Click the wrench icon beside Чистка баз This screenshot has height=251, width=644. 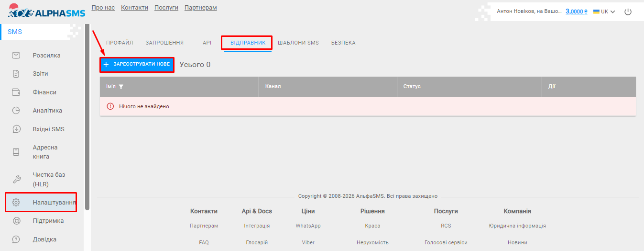point(16,179)
